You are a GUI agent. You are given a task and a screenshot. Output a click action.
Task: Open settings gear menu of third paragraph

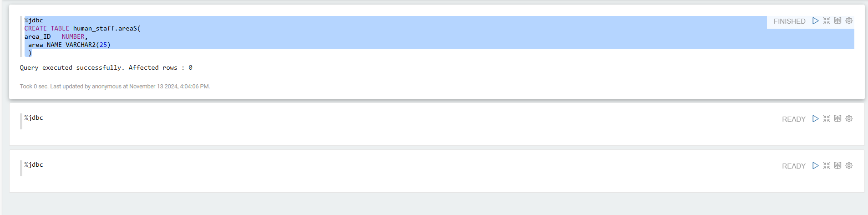pos(849,166)
